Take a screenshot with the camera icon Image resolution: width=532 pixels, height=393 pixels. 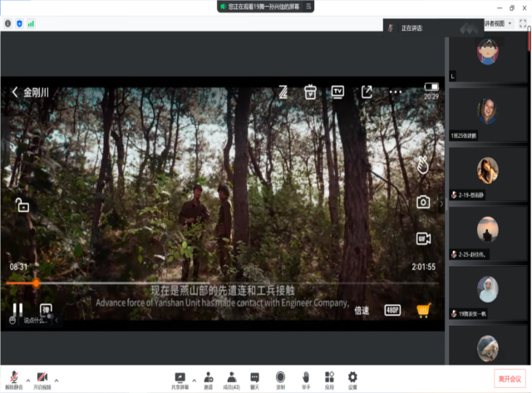(x=423, y=202)
